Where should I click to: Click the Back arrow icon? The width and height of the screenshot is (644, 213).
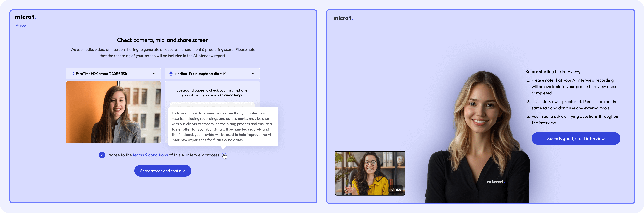17,26
